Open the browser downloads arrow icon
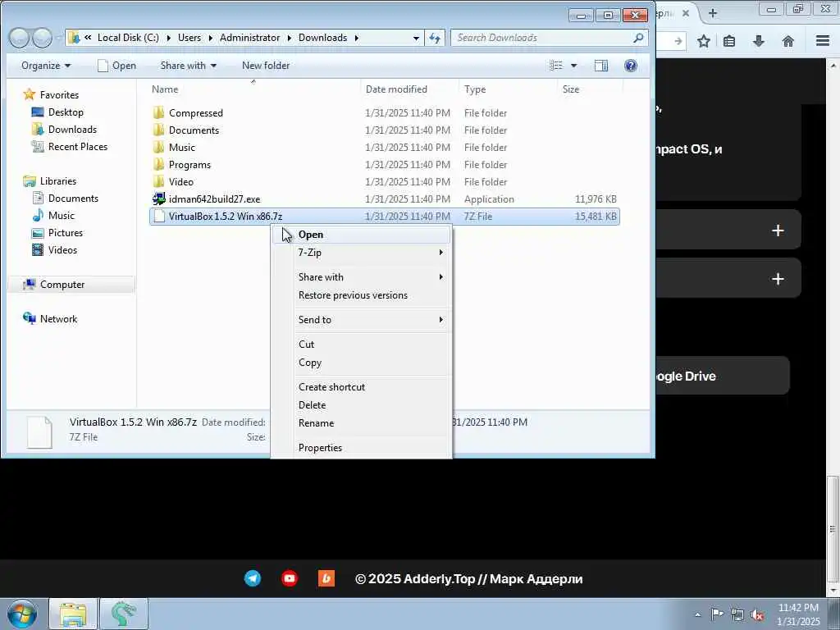The height and width of the screenshot is (630, 840). pos(758,41)
